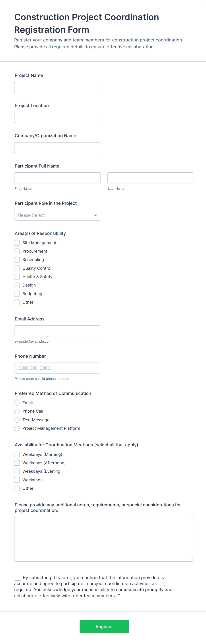Focus the Email Address field
The height and width of the screenshot is (644, 206).
[x=57, y=330]
